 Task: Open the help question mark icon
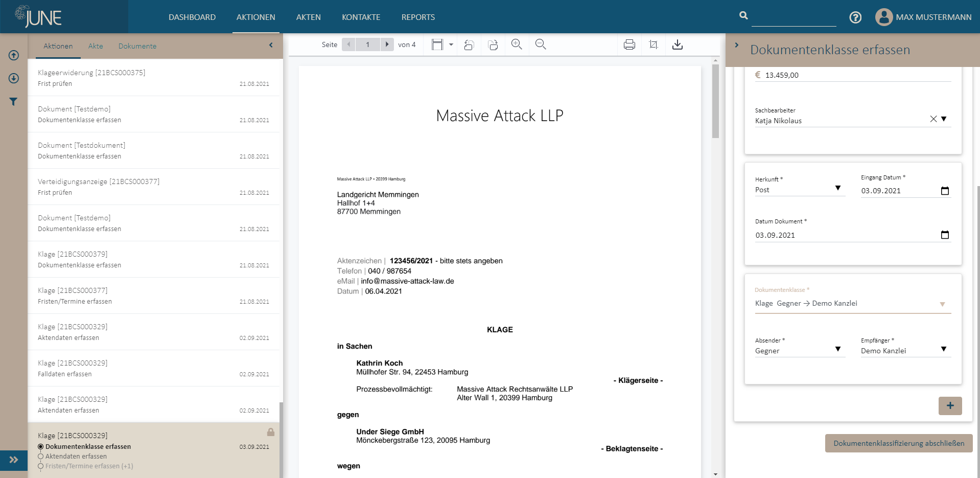[855, 17]
